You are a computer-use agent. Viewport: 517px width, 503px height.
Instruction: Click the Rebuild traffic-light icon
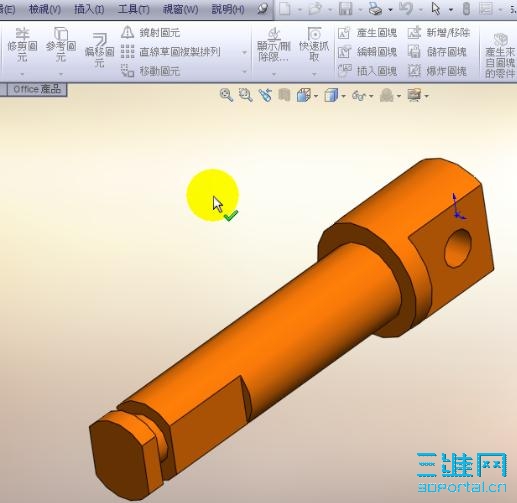click(466, 9)
